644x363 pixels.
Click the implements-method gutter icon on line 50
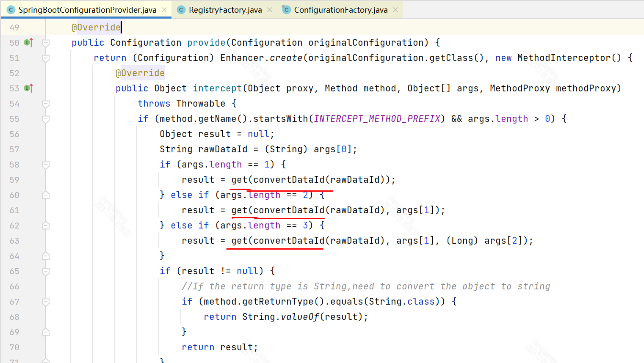28,42
